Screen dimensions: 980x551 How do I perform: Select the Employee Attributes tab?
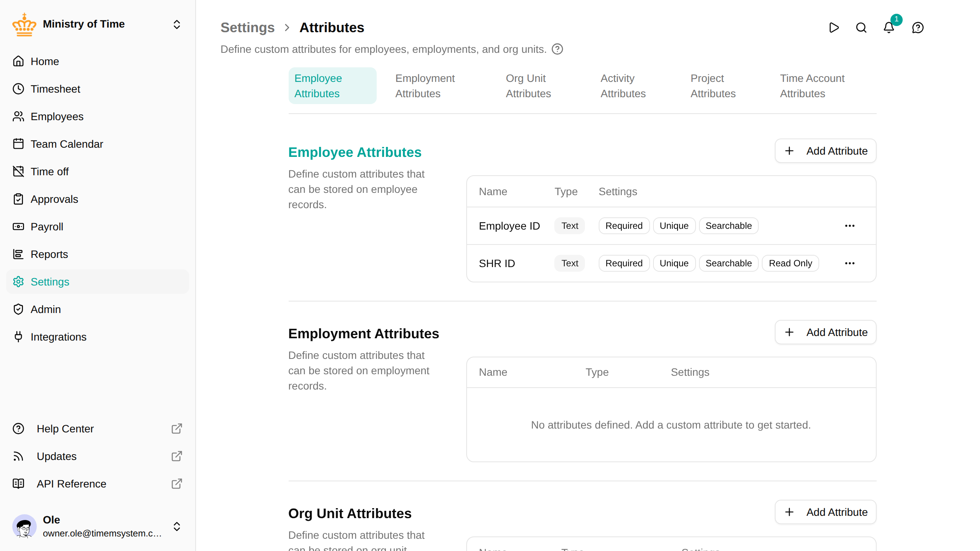[332, 86]
